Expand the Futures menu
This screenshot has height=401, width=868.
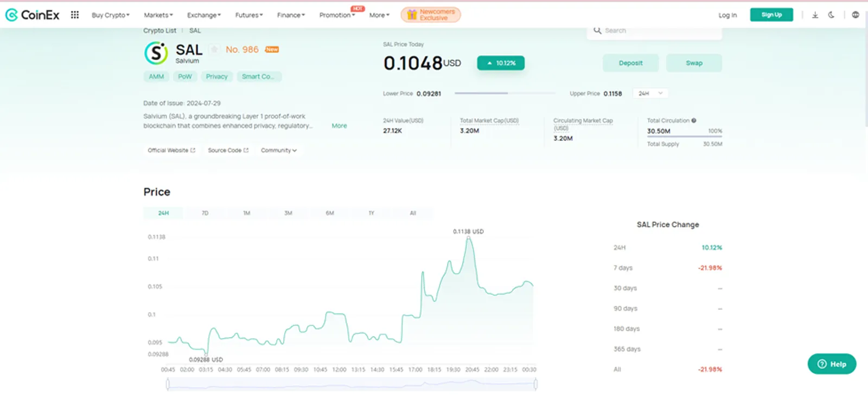[249, 15]
